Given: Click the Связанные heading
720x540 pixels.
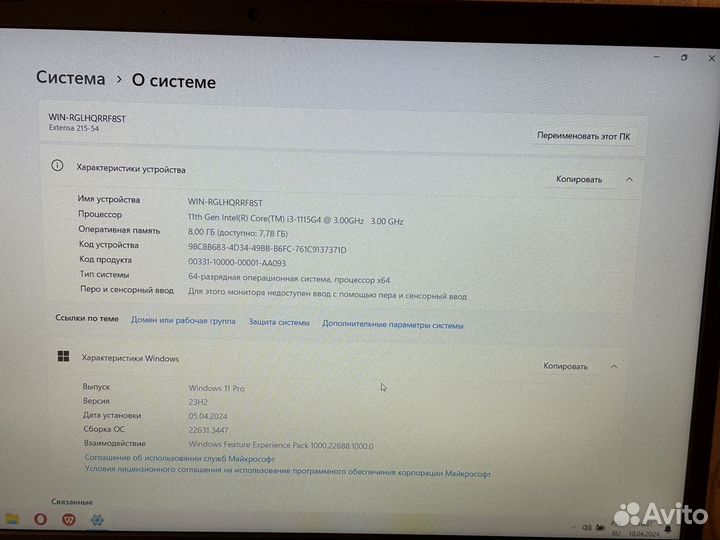Looking at the screenshot, I should (x=72, y=501).
